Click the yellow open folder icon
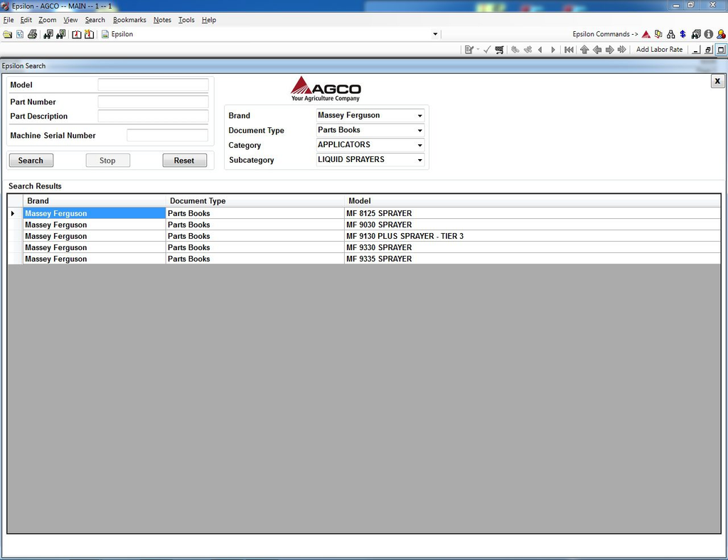 coord(7,34)
